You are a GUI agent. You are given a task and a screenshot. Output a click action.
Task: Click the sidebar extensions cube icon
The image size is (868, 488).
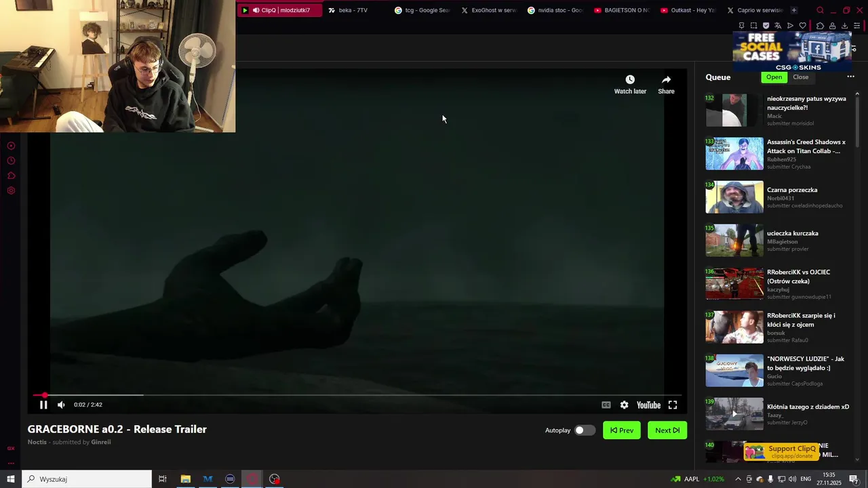coord(11,176)
